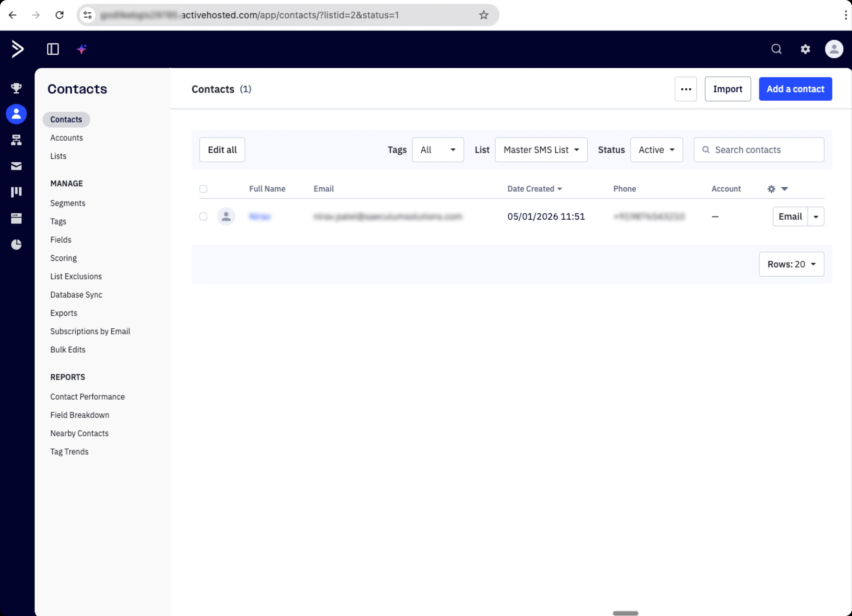Open Exports under Manage
Viewport: 852px width, 616px height.
[64, 313]
